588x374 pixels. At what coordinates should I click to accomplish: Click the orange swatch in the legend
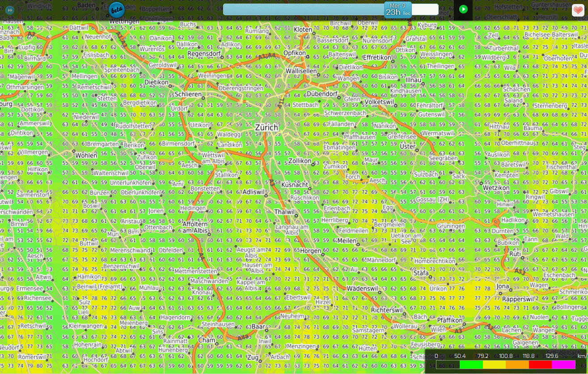tap(517, 365)
